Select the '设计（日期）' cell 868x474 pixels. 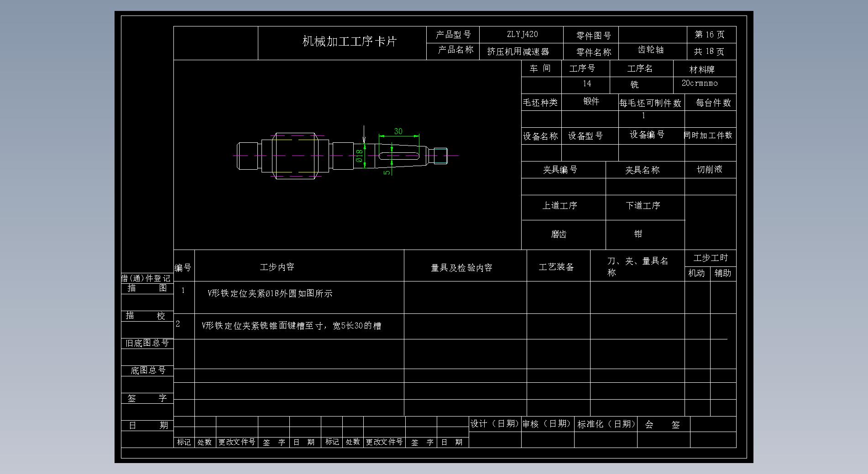pyautogui.click(x=495, y=424)
